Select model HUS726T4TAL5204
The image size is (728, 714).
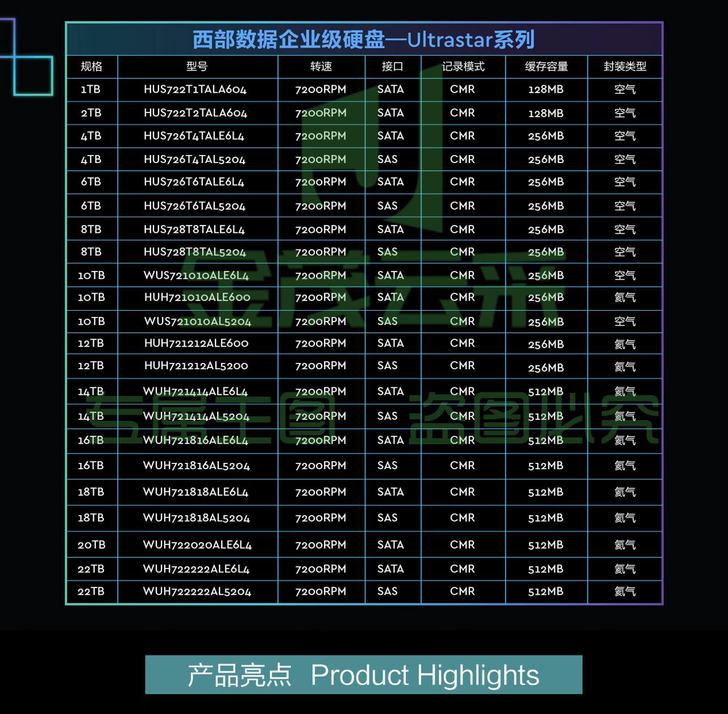click(x=194, y=160)
